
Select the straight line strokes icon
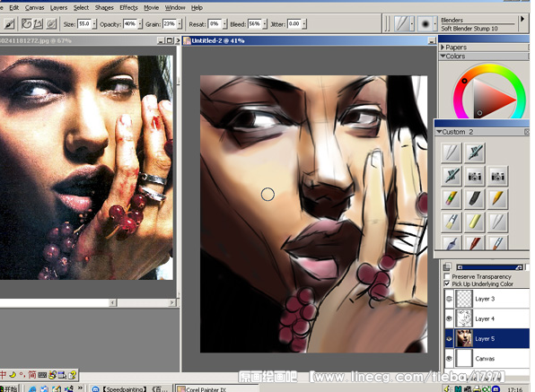click(x=39, y=23)
